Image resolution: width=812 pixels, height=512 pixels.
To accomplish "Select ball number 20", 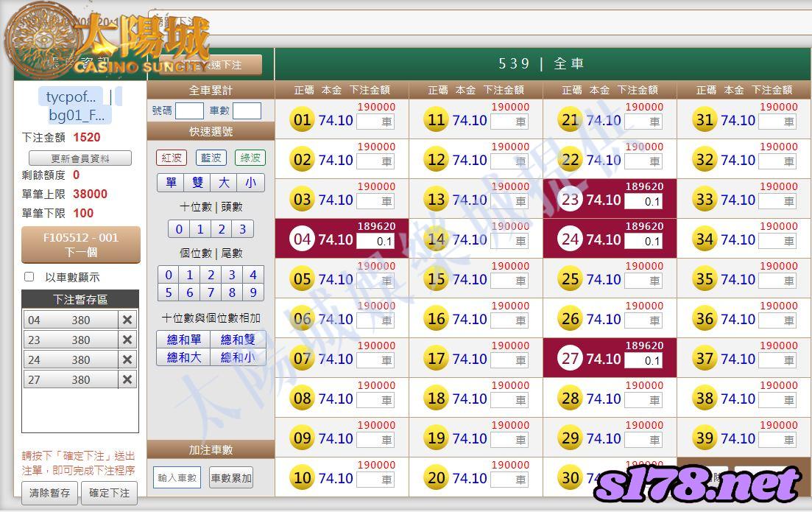I will pyautogui.click(x=436, y=478).
